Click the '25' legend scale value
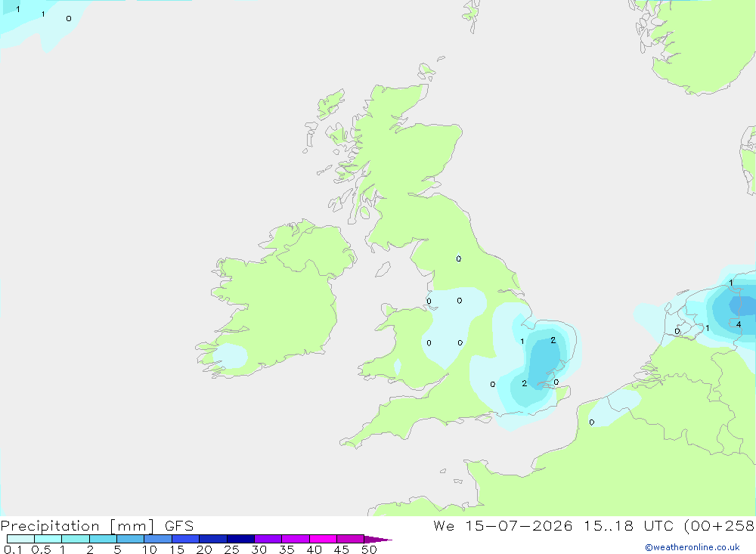This screenshot has height=554, width=756. coord(231,549)
